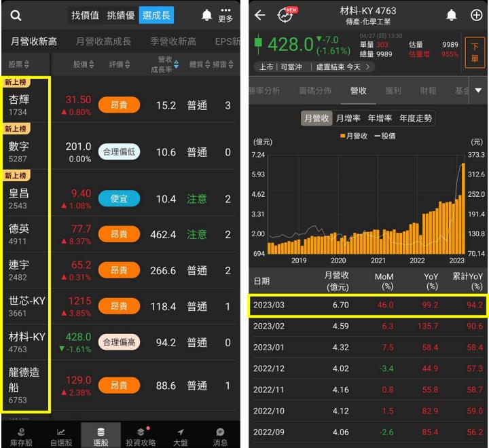This screenshot has width=489, height=448.
Task: Open 自選股 bottom navigation icon
Action: pyautogui.click(x=61, y=436)
